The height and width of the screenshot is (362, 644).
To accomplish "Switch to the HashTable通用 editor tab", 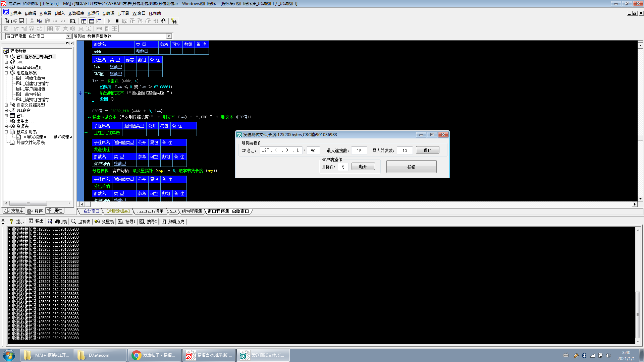I will click(x=150, y=211).
